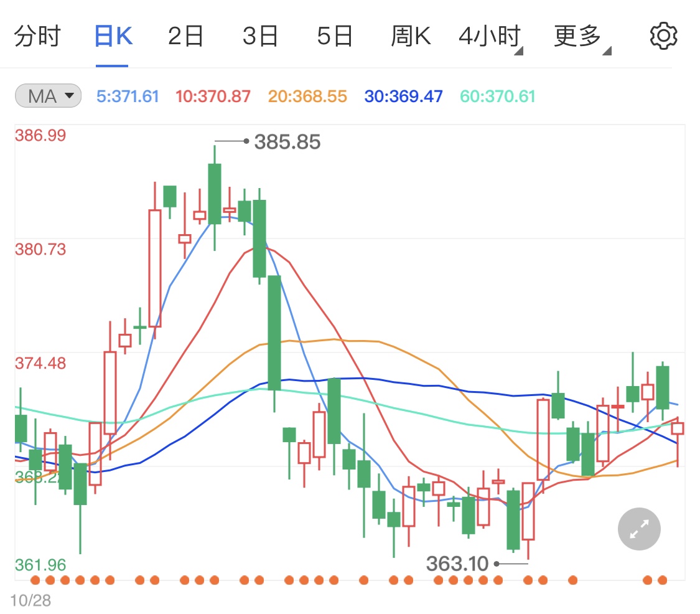Select the 日K tab
The height and width of the screenshot is (614, 700).
click(x=113, y=36)
